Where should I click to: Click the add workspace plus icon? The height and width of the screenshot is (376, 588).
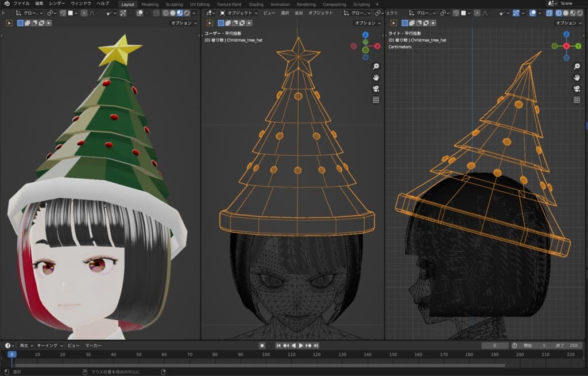point(377,4)
